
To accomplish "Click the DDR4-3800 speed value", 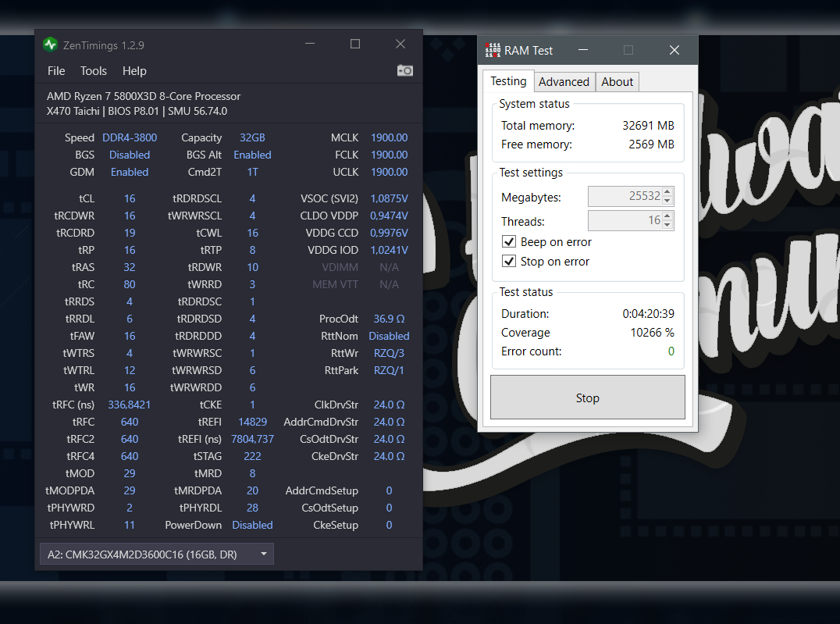I will coord(130,137).
